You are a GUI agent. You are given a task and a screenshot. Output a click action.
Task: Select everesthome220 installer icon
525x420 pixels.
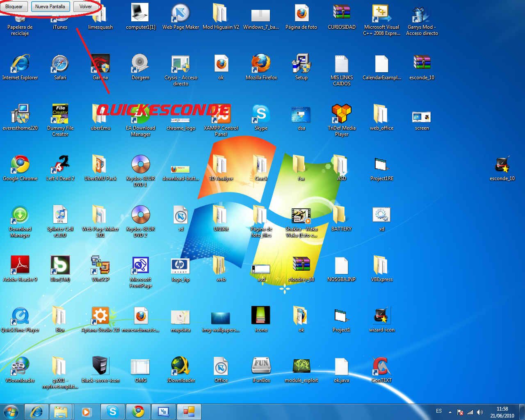(x=20, y=118)
